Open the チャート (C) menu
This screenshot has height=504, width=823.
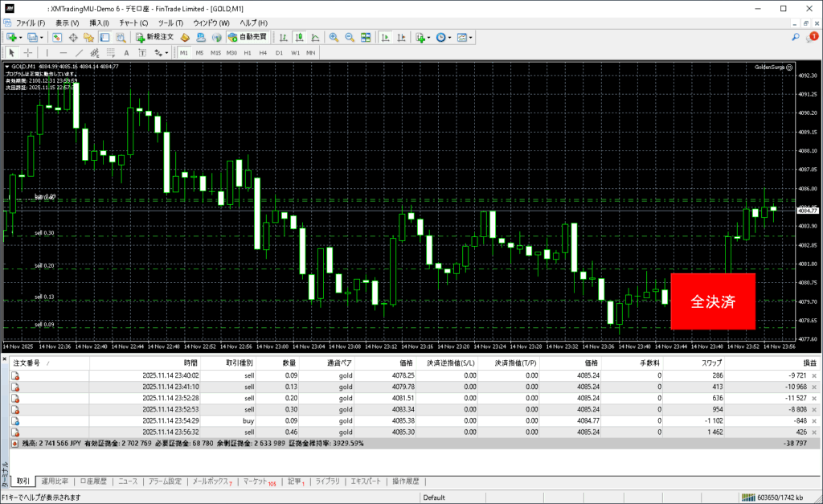point(133,23)
